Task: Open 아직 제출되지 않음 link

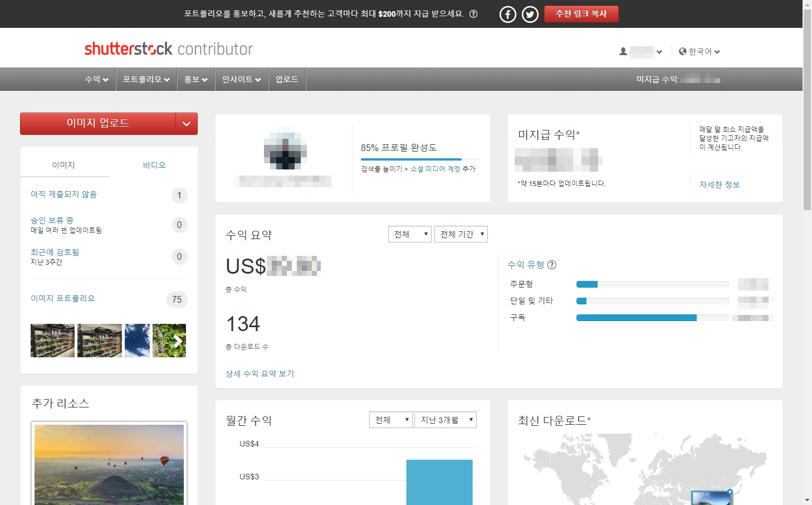Action: pos(63,194)
